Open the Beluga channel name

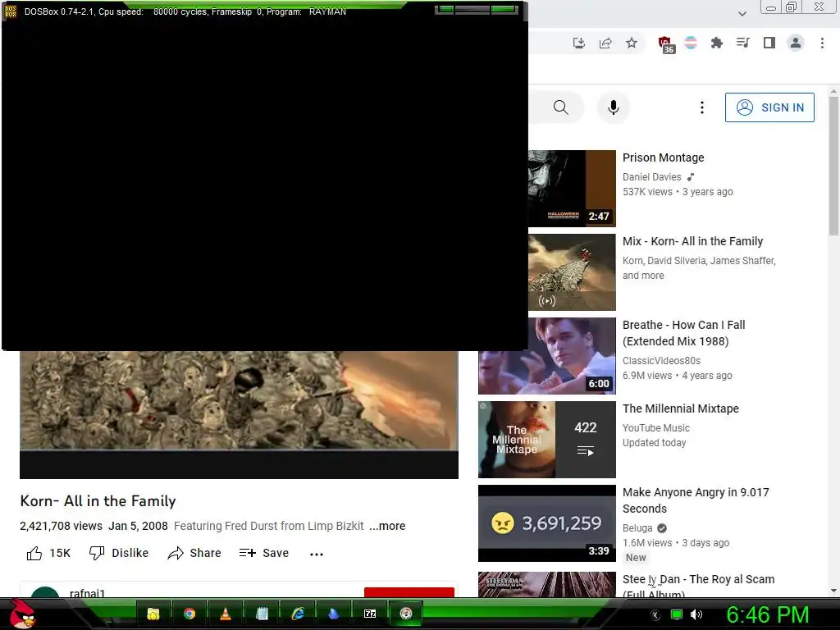point(637,528)
